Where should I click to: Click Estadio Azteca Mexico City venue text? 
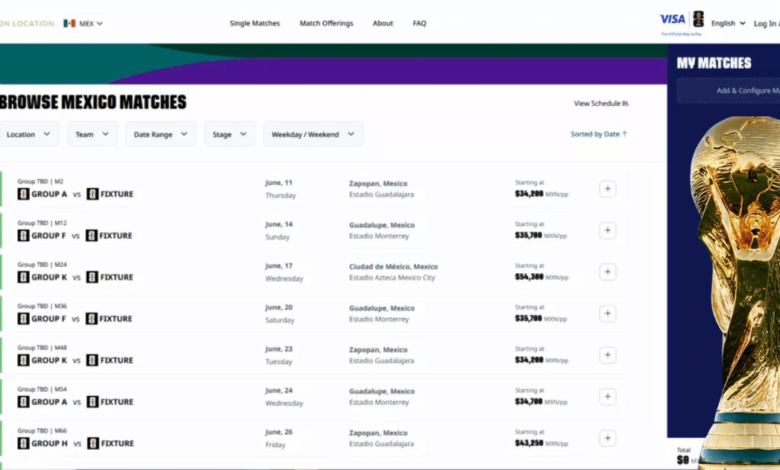[392, 278]
